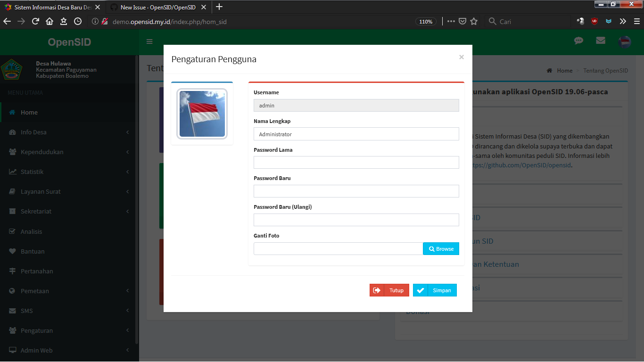Click the Bantuan heart icon
This screenshot has height=362, width=644.
coord(13,251)
